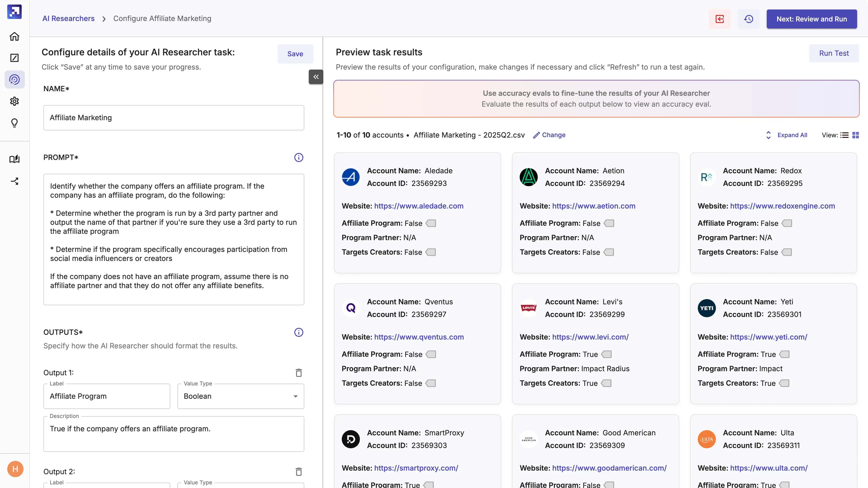Open the lightbulb insights icon

(14, 123)
